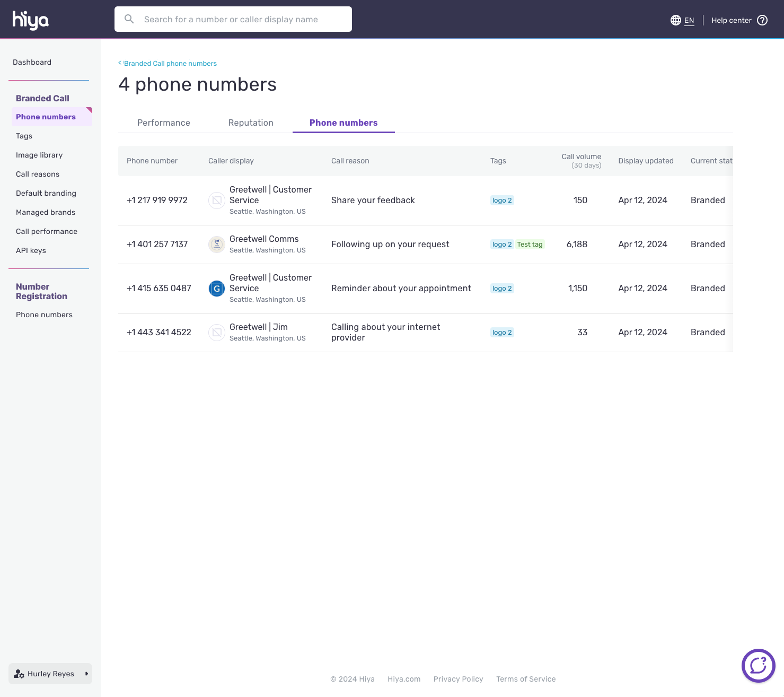
Task: Click the Branded status for +1 217 919 9972
Action: pos(708,200)
